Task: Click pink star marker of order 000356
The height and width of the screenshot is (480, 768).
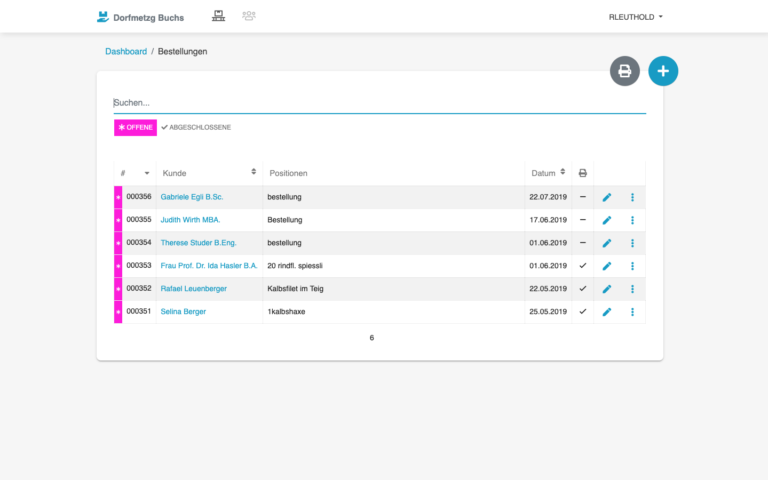Action: 118,197
